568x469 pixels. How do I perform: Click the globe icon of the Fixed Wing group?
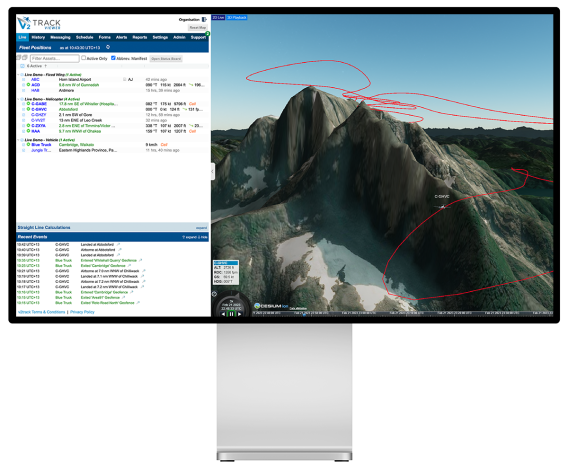point(22,75)
